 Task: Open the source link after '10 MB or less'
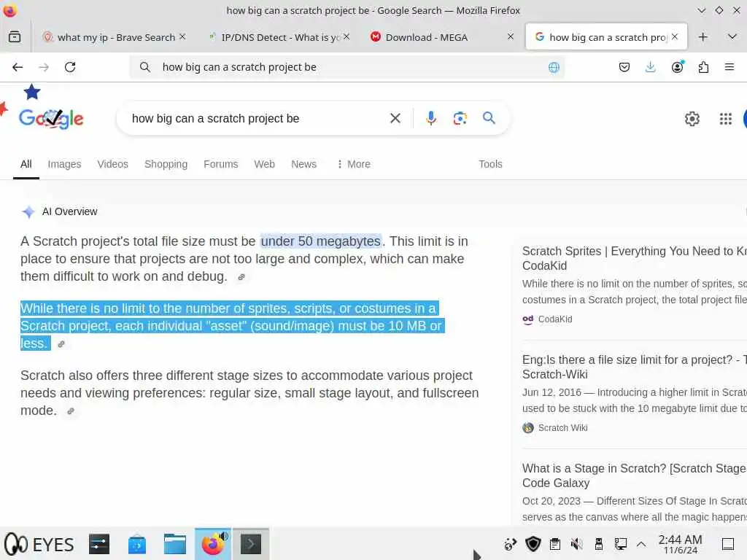pos(61,344)
